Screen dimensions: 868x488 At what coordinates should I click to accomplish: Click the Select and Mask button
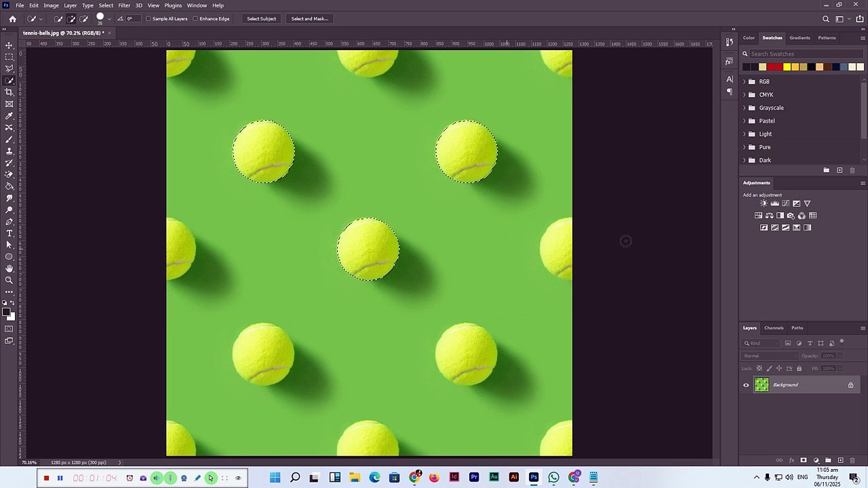(x=310, y=19)
